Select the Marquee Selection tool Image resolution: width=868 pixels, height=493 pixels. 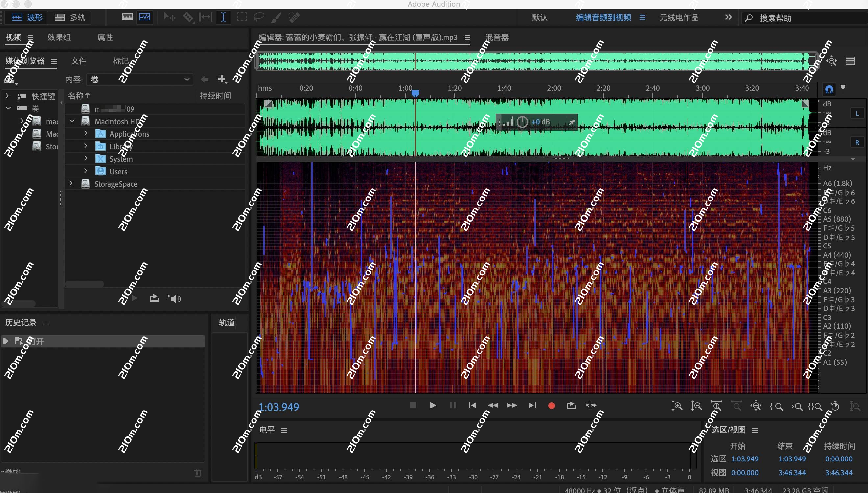241,17
